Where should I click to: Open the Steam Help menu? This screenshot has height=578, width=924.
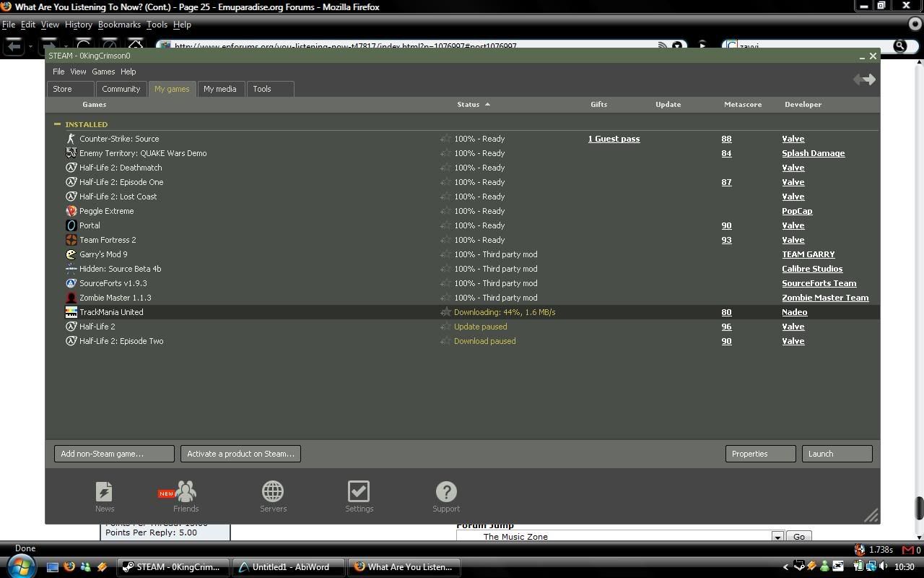tap(128, 72)
